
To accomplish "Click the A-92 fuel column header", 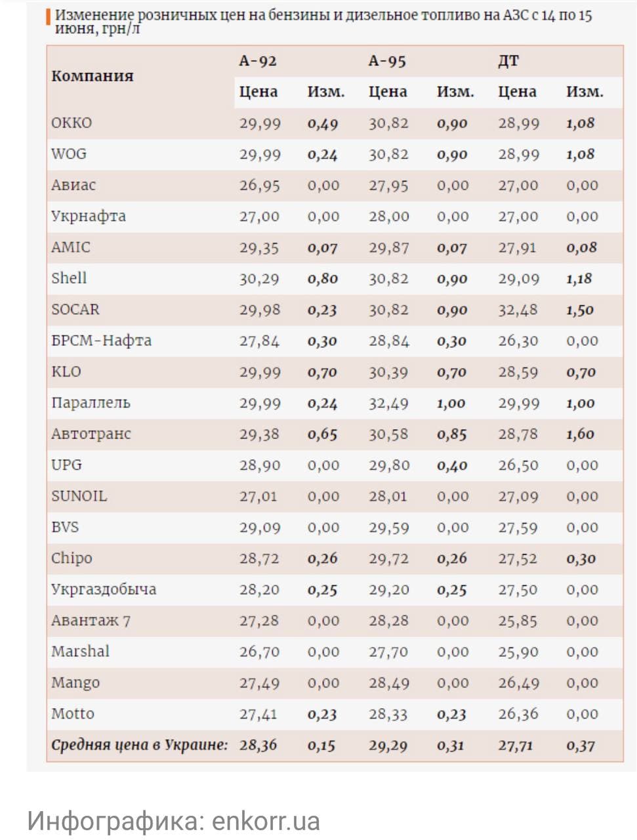I will coord(258,61).
